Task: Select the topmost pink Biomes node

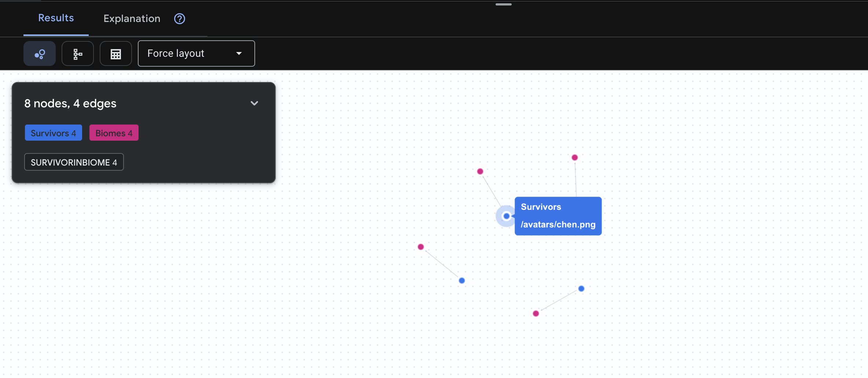Action: click(x=575, y=157)
